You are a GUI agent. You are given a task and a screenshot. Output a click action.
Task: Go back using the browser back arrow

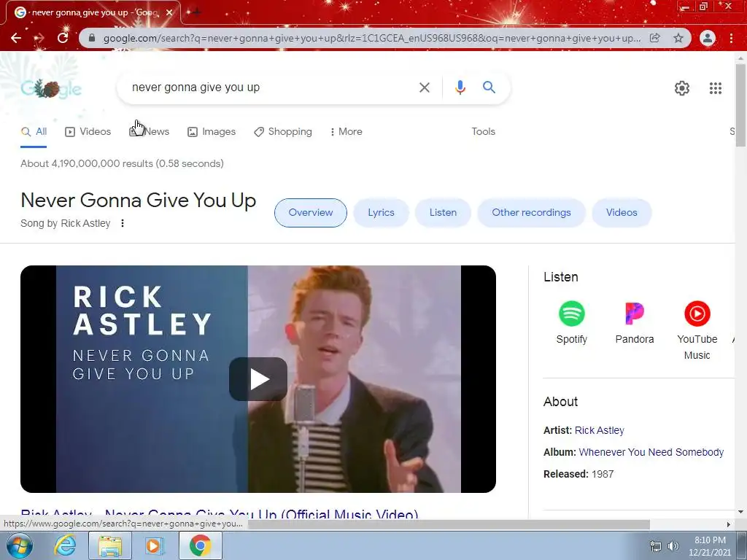16,38
